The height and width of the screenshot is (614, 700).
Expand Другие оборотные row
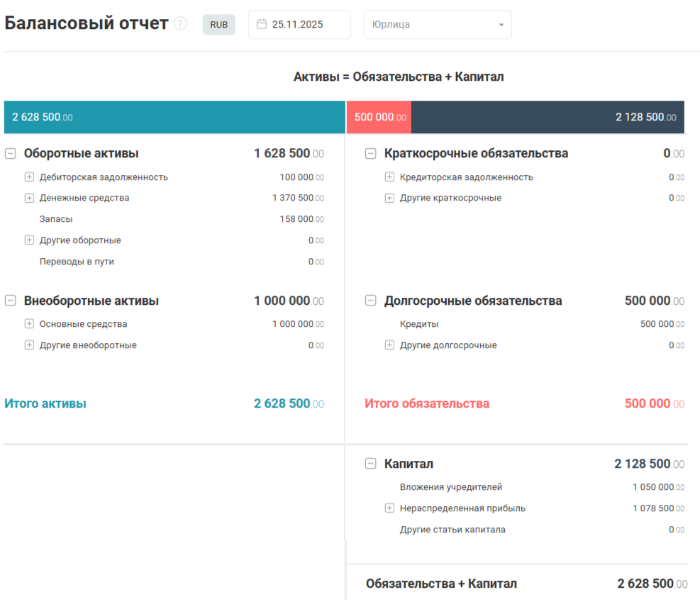(29, 240)
